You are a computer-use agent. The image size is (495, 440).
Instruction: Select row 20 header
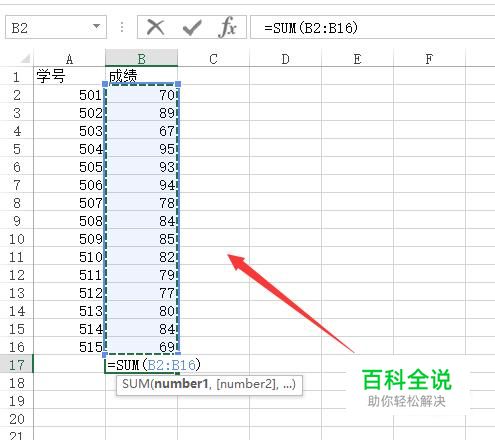[17, 419]
